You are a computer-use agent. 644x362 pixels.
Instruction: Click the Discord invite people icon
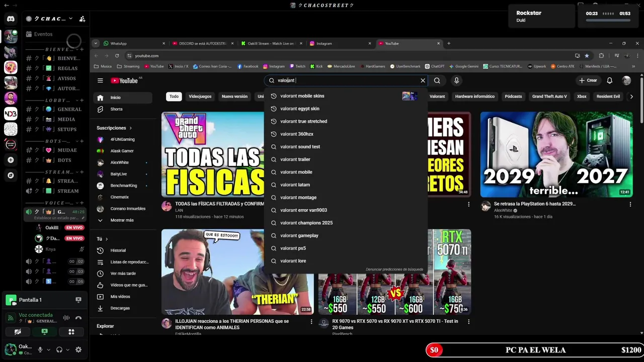(82, 19)
